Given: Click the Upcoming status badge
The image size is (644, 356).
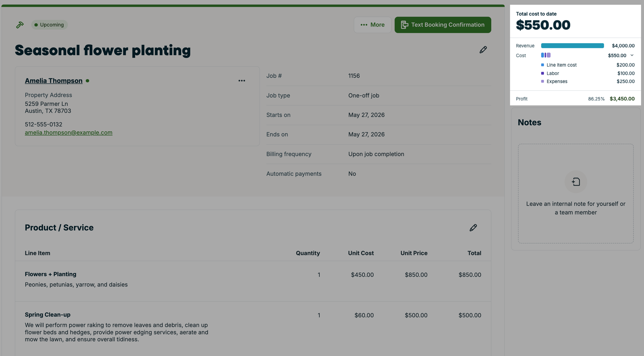Looking at the screenshot, I should (x=49, y=25).
